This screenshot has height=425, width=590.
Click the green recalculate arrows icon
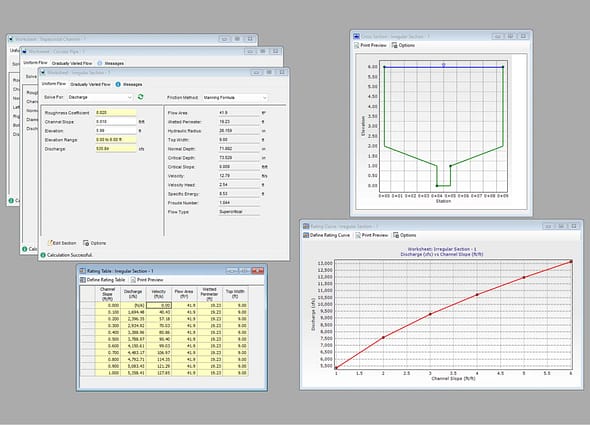tap(141, 97)
